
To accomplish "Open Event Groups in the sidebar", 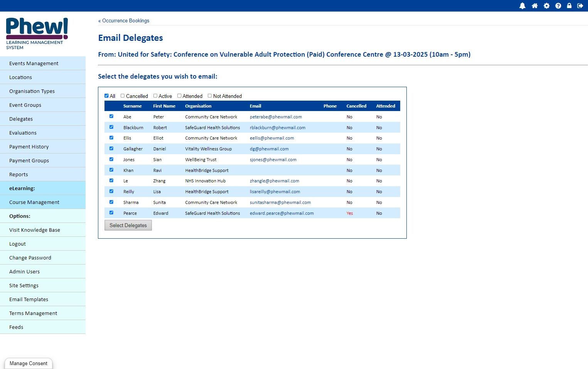I will pyautogui.click(x=43, y=105).
